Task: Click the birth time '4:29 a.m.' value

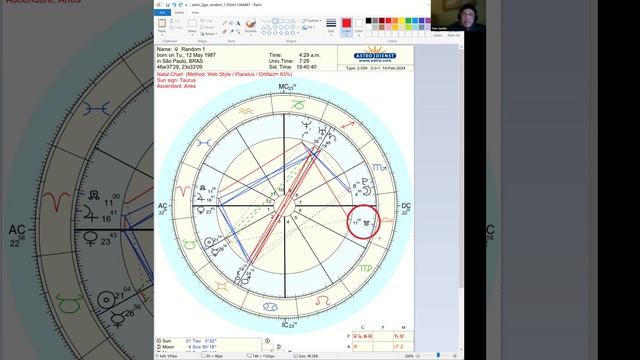Action: [x=309, y=55]
